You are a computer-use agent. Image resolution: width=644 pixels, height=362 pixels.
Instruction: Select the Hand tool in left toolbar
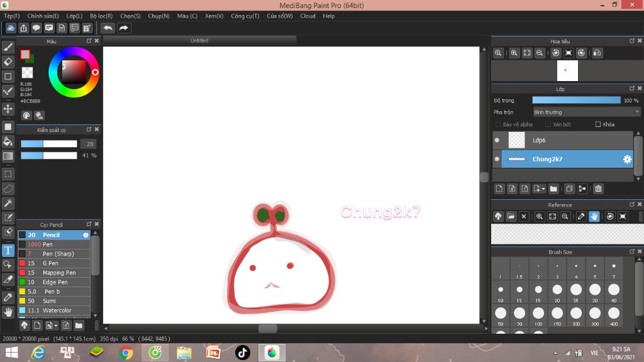[x=8, y=312]
